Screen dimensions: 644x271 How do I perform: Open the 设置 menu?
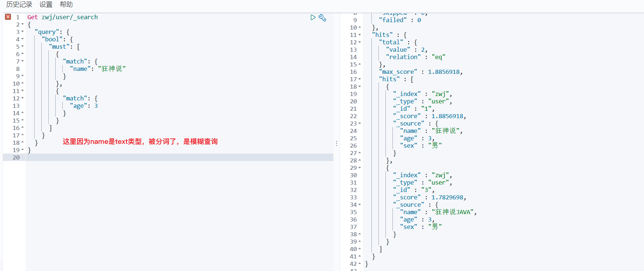click(46, 4)
